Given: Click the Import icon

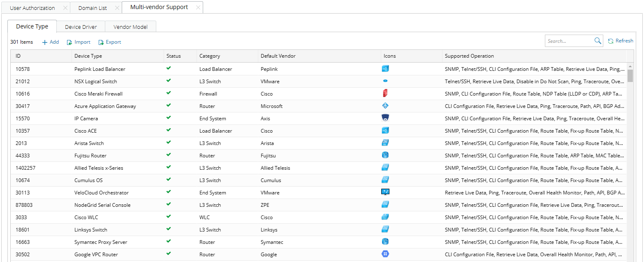Looking at the screenshot, I should (x=69, y=42).
